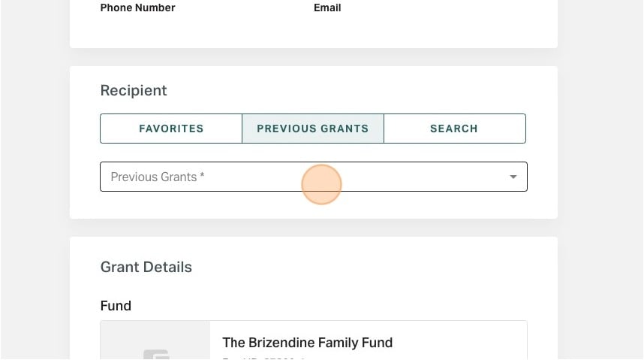Open the SEARCH recipient tab
This screenshot has height=360, width=644.
[455, 129]
